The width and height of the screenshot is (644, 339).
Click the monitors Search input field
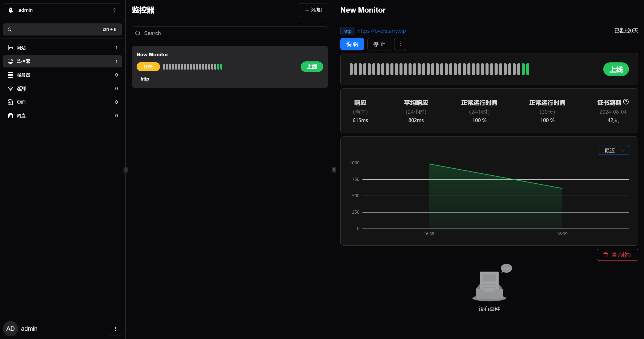(229, 33)
